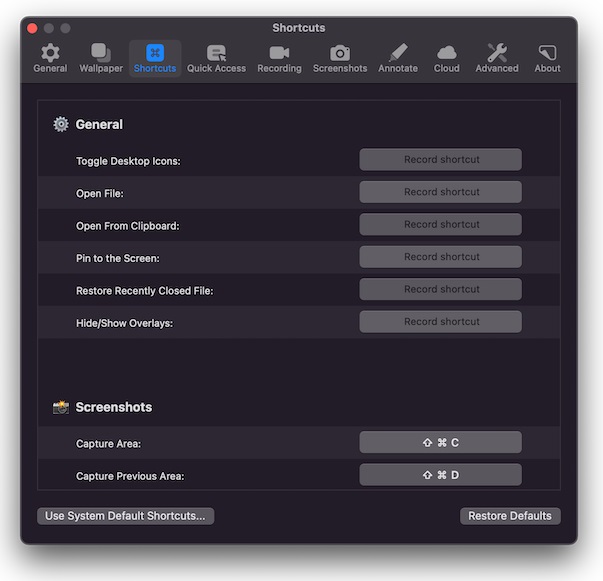Image resolution: width=603 pixels, height=581 pixels.
Task: Record shortcut for Pin to the Screen
Action: click(440, 257)
